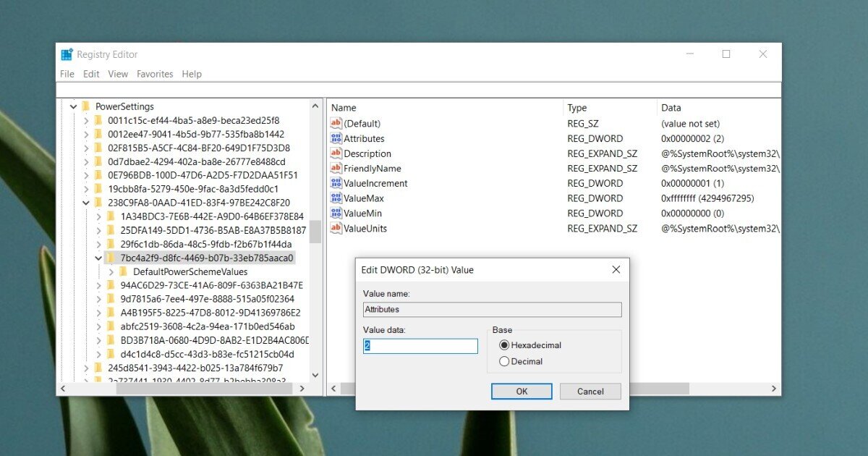The image size is (868, 456).
Task: Click the PowerSettings folder icon
Action: pos(85,106)
